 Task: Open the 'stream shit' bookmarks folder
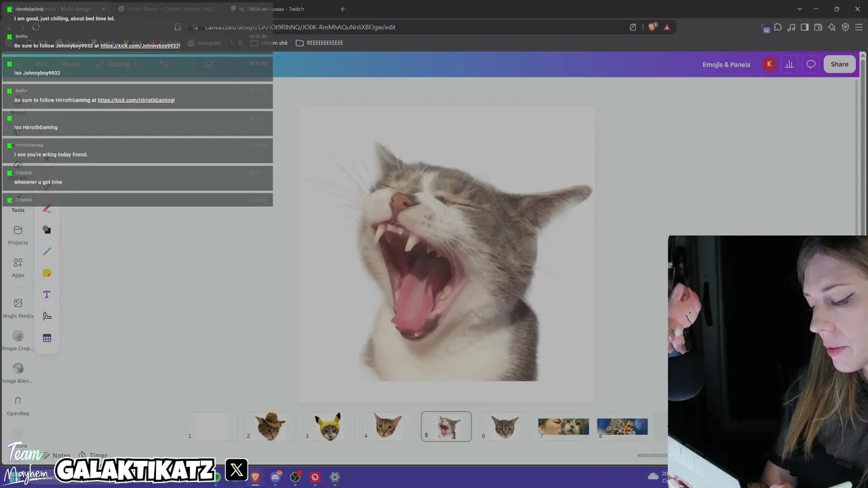click(269, 43)
